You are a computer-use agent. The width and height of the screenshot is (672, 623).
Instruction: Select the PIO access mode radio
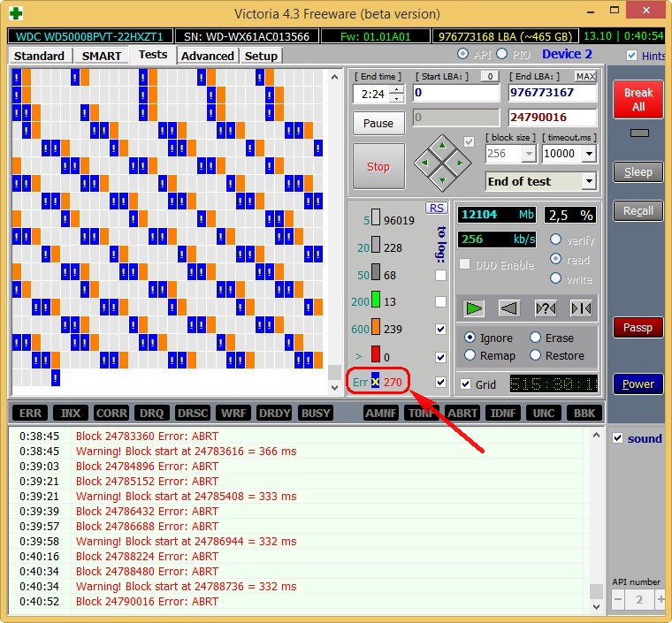502,54
